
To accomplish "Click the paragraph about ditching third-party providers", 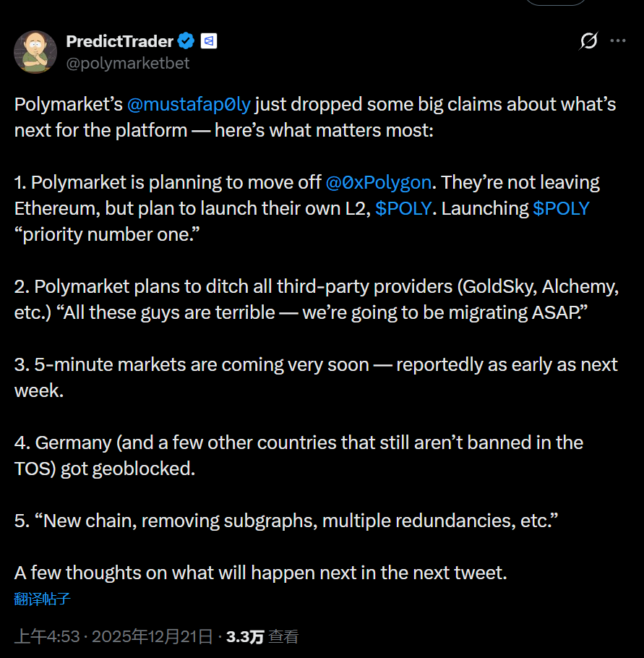I will click(x=316, y=299).
